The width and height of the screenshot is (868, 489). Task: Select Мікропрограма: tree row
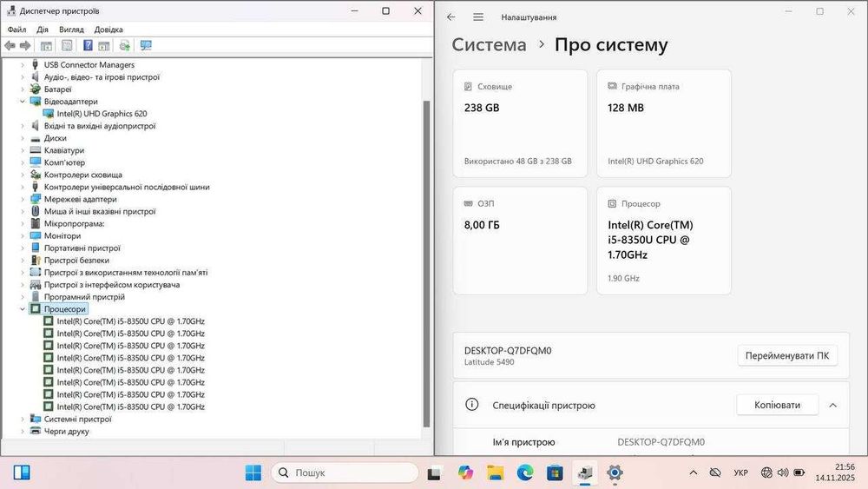click(x=74, y=224)
